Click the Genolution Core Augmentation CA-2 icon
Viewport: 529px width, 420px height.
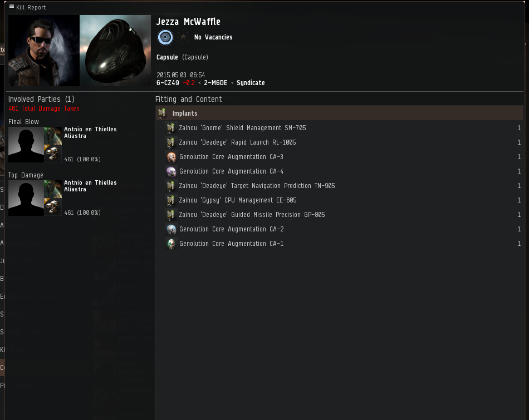point(172,229)
